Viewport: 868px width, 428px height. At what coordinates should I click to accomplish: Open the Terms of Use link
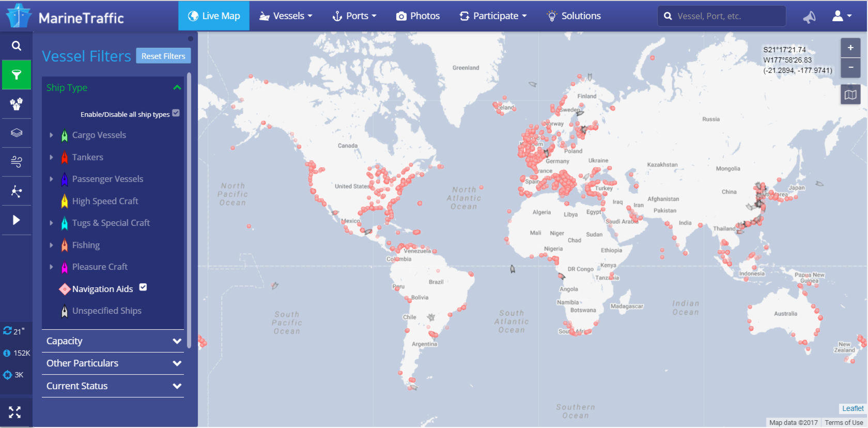(x=844, y=422)
